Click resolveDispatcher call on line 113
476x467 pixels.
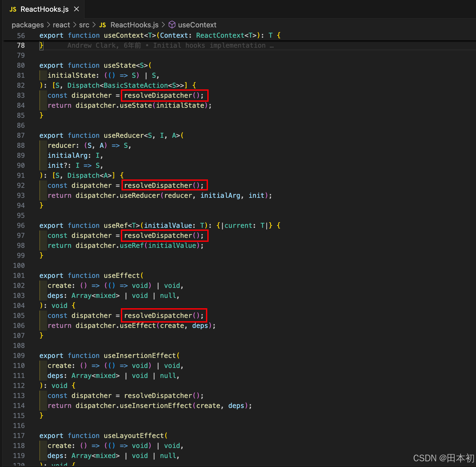[x=164, y=396]
